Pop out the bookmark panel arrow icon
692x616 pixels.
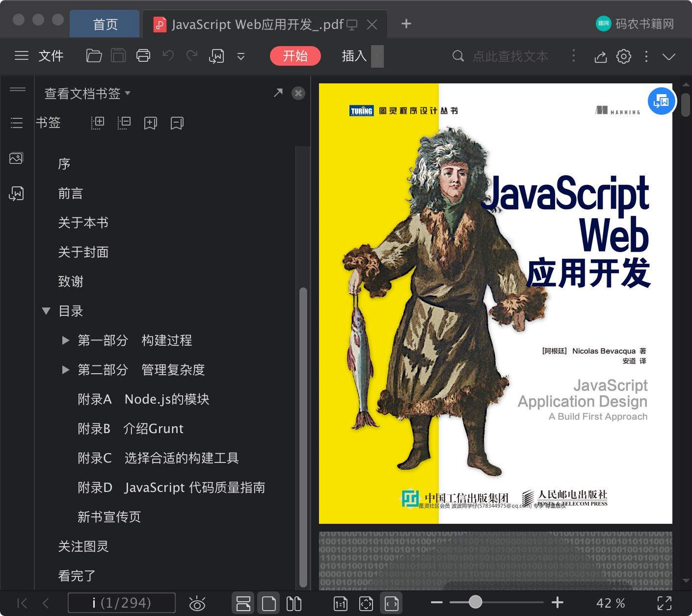point(278,93)
